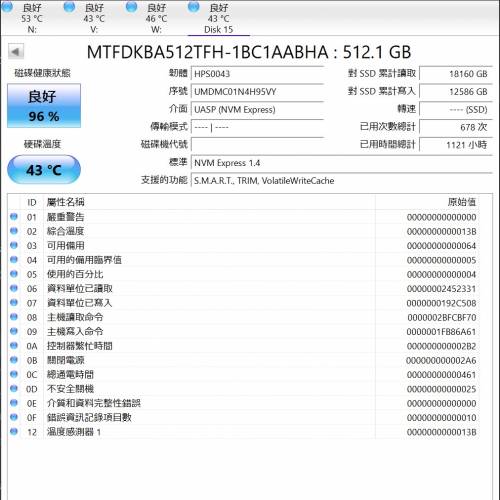Click power on hours value 1121 小時
The height and width of the screenshot is (500, 500).
(x=456, y=145)
